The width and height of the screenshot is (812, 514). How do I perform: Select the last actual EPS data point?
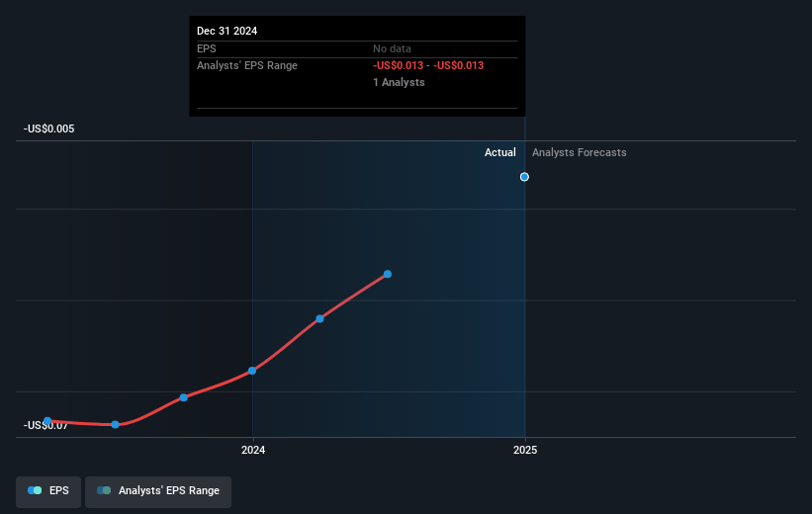pyautogui.click(x=388, y=275)
